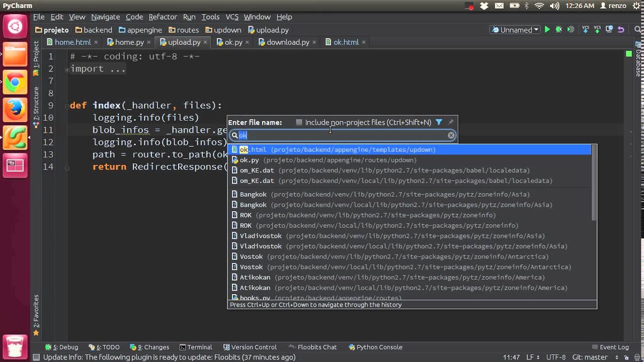Open the 1: Project side panel

(x=36, y=58)
